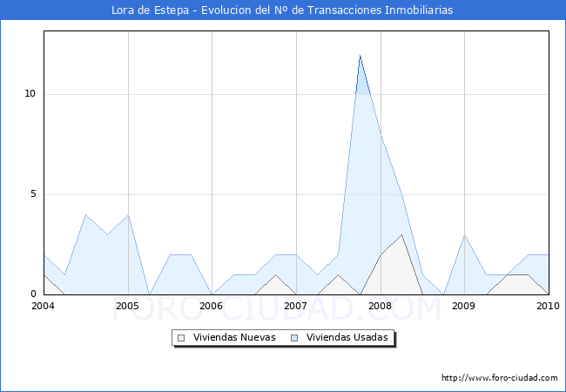566x392 pixels.
Task: Click the 2009 x-axis label
Action: (464, 306)
